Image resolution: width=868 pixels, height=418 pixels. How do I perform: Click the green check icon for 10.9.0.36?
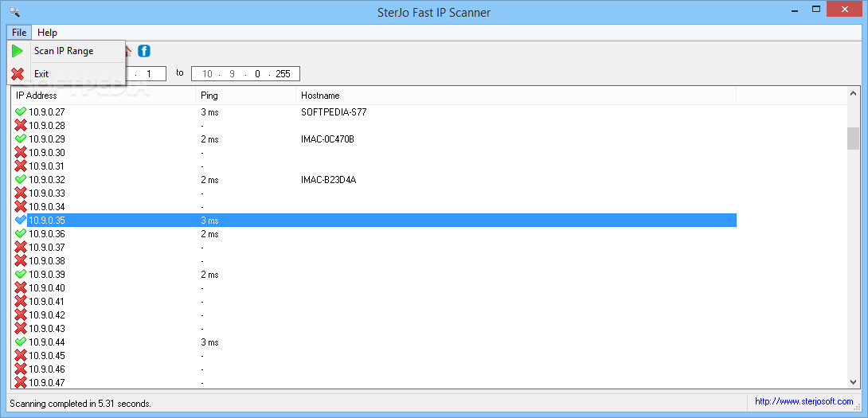(21, 233)
